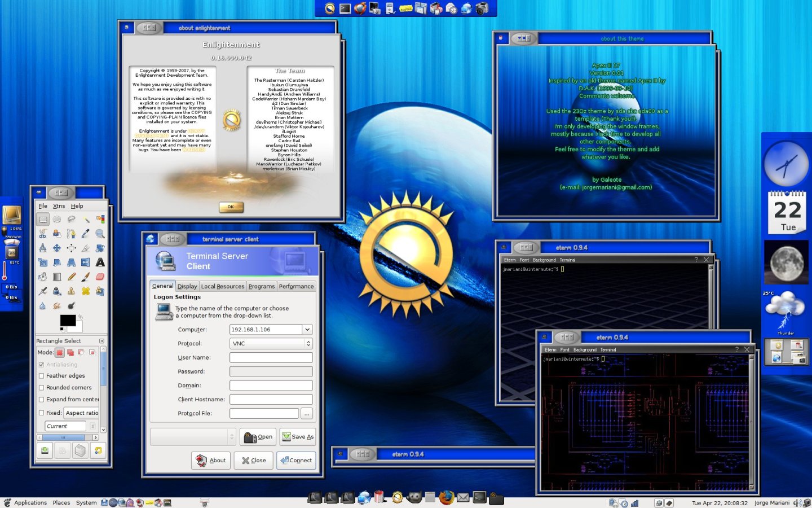The image size is (812, 508).
Task: Click the black foreground color swatch
Action: click(67, 320)
